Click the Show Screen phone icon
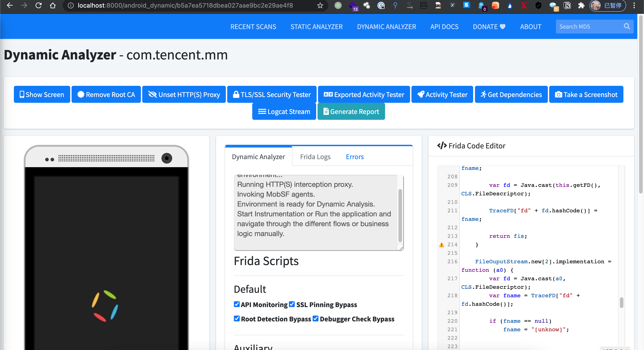Screen dimensions: 644x350 [22, 95]
